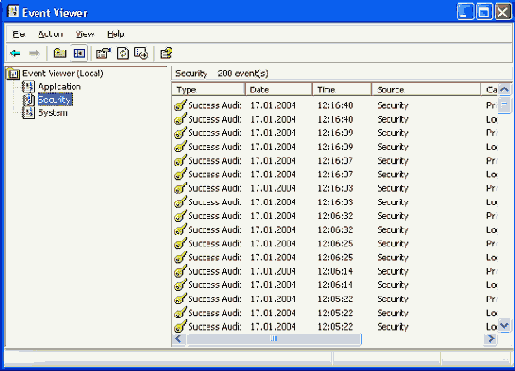This screenshot has height=371, width=515.
Task: Select the Application log in tree
Action: pyautogui.click(x=59, y=86)
